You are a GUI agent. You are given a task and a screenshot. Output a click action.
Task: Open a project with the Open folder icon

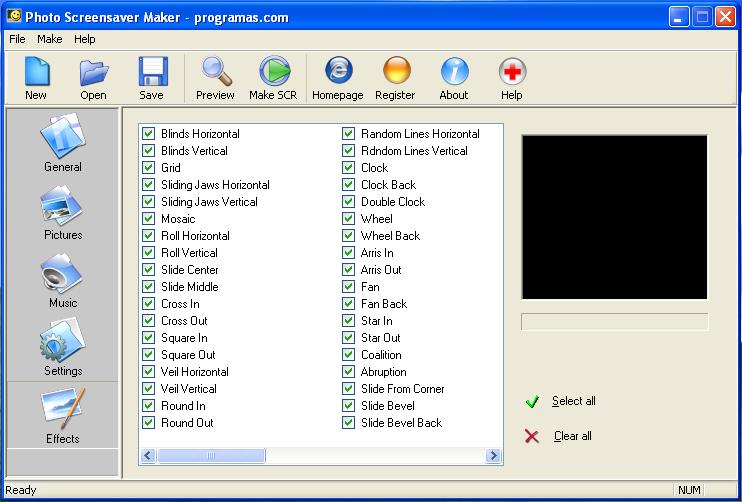tap(94, 72)
